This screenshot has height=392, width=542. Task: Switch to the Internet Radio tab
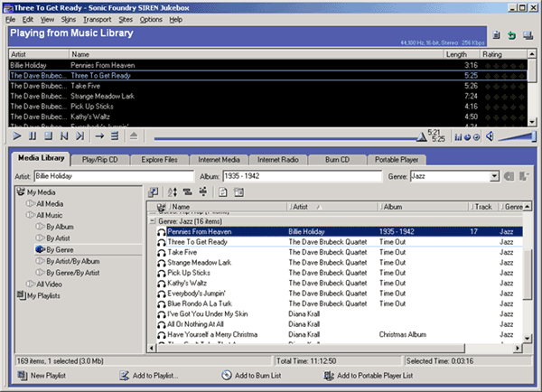278,160
